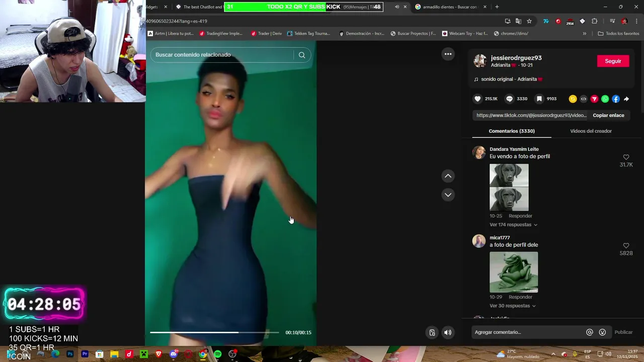Focus the Buscar contenido relacionado search field
This screenshot has width=644, height=362.
coord(222,55)
